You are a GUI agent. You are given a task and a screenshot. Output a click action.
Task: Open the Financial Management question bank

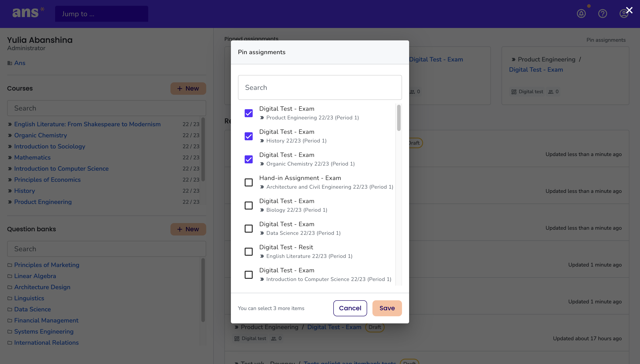[x=46, y=320]
